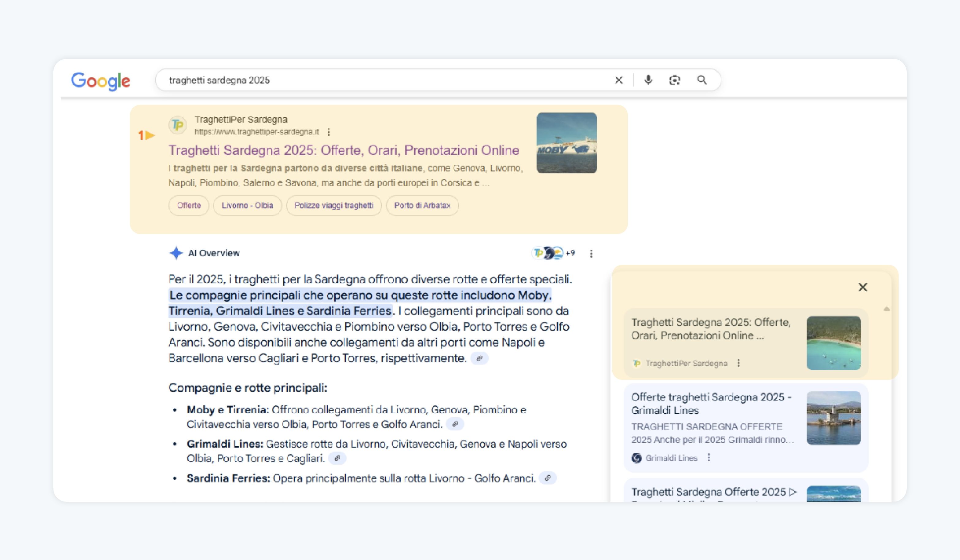Click the scroll-up arrow of the sources panel

coord(887,308)
